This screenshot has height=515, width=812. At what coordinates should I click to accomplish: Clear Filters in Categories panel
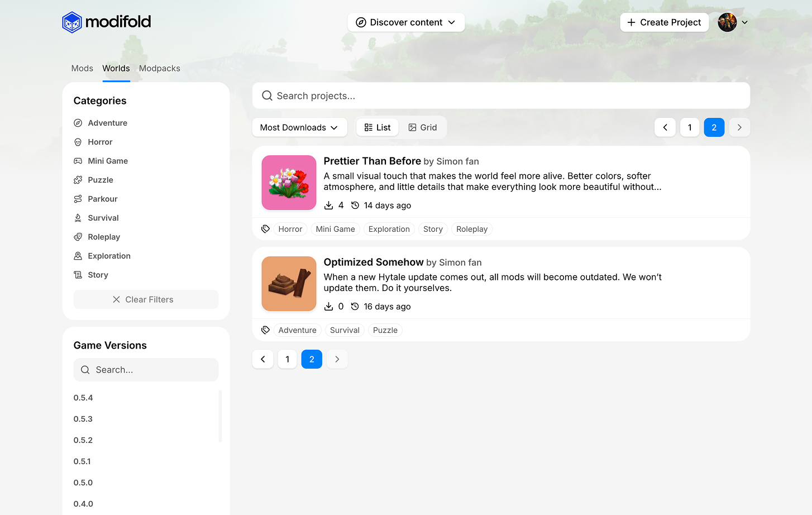point(146,299)
